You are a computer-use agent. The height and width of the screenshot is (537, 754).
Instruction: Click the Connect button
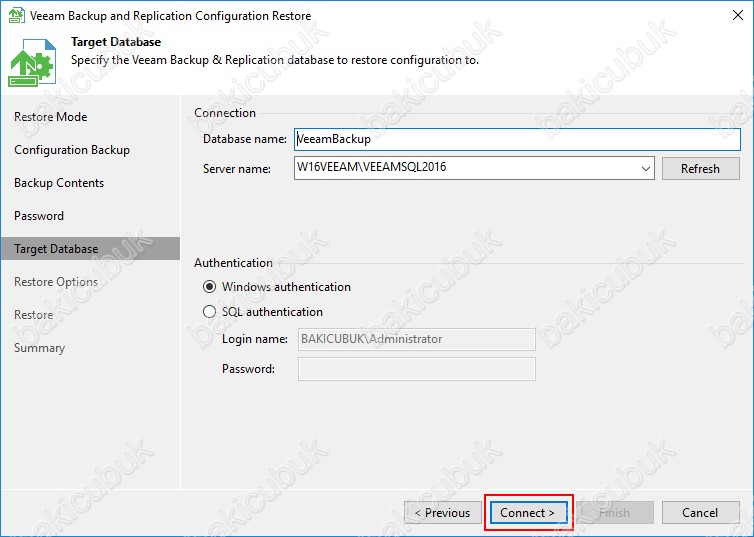point(528,513)
